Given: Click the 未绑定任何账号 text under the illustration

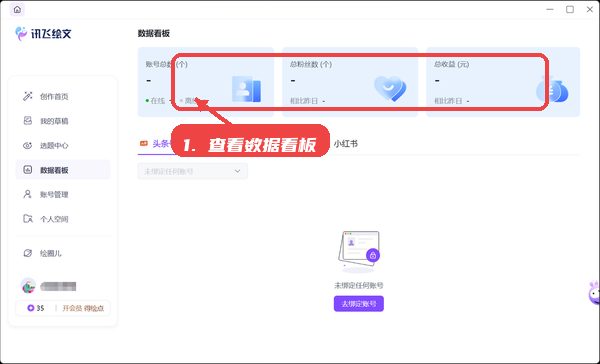Looking at the screenshot, I should pyautogui.click(x=359, y=286).
